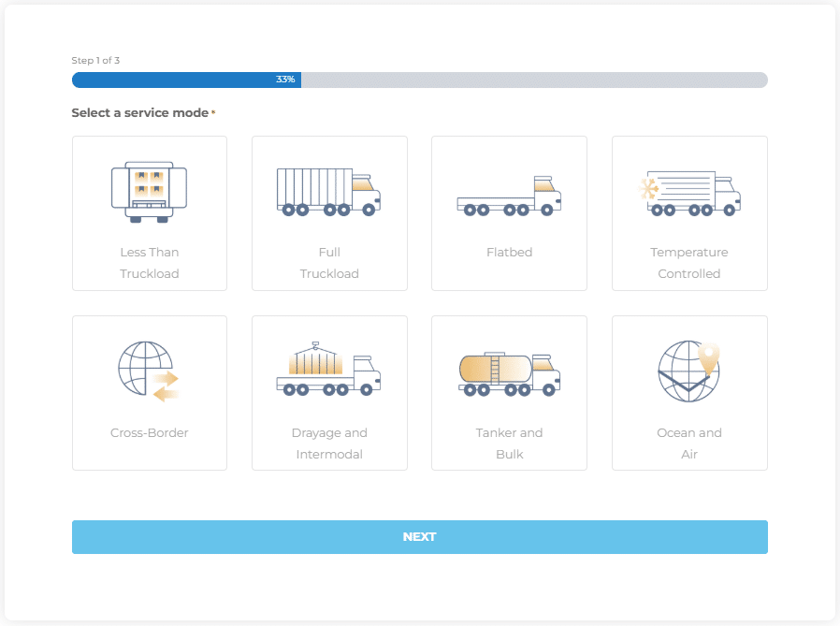Viewport: 840px width, 626px height.
Task: Select the Flatbed truck icon
Action: coord(509,197)
